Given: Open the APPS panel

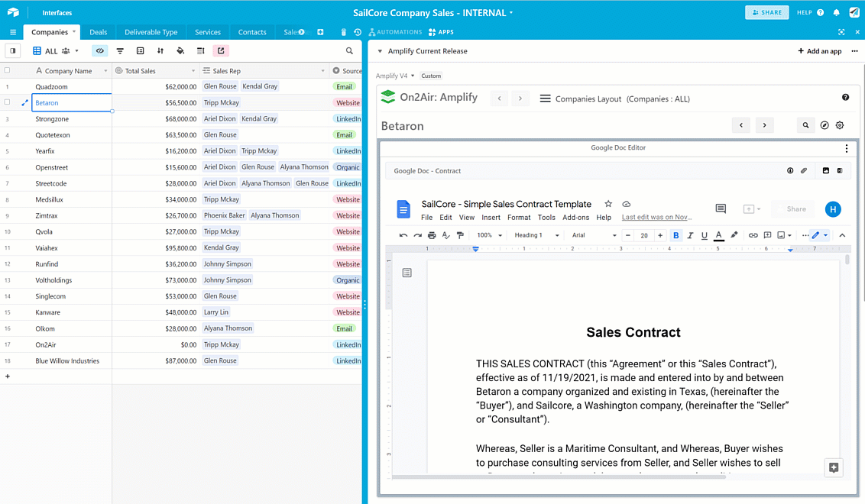Looking at the screenshot, I should point(441,32).
